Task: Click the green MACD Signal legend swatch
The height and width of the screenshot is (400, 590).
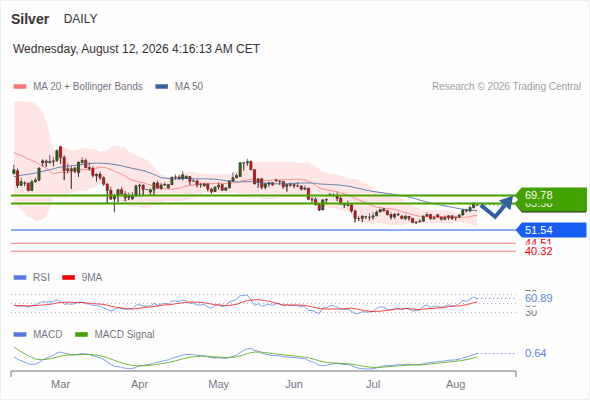Action: (x=81, y=335)
